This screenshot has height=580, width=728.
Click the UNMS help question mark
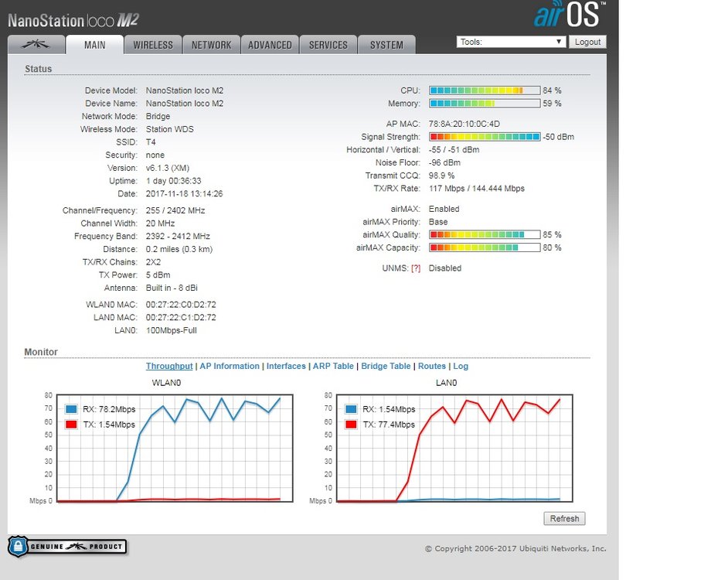416,268
